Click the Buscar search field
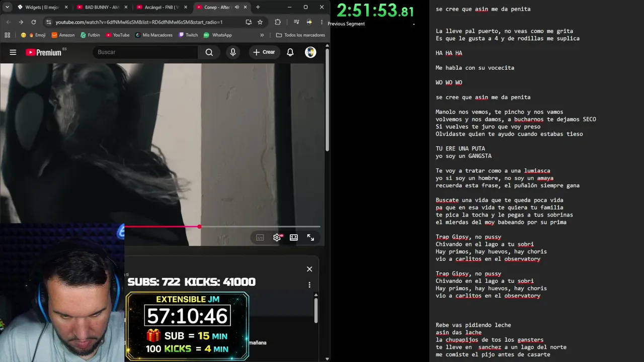Screen dimensions: 644x362 (x=145, y=52)
